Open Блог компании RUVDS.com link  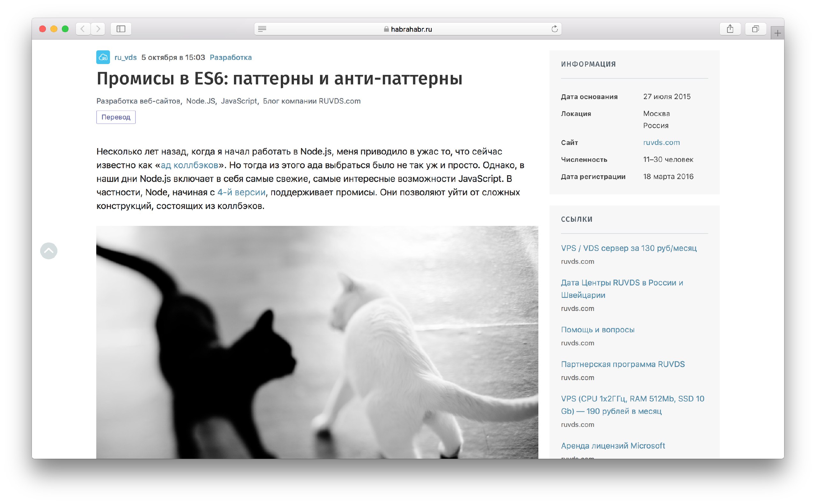pyautogui.click(x=312, y=101)
